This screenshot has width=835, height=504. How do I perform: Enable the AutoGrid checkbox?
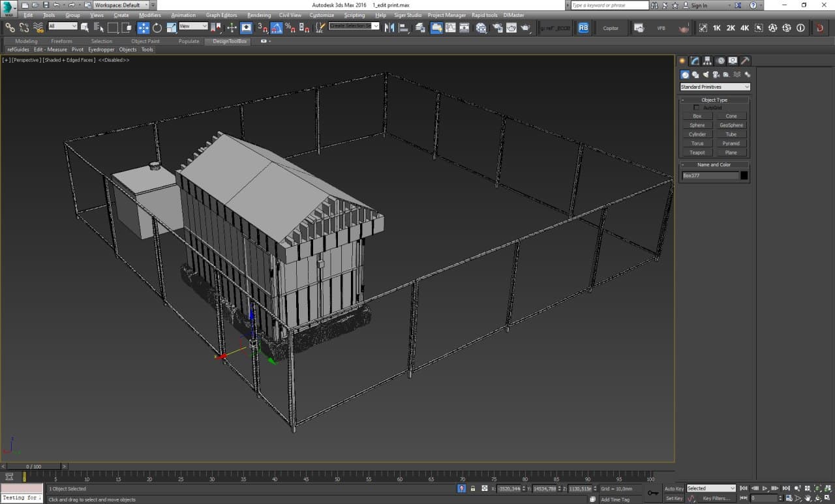(696, 108)
